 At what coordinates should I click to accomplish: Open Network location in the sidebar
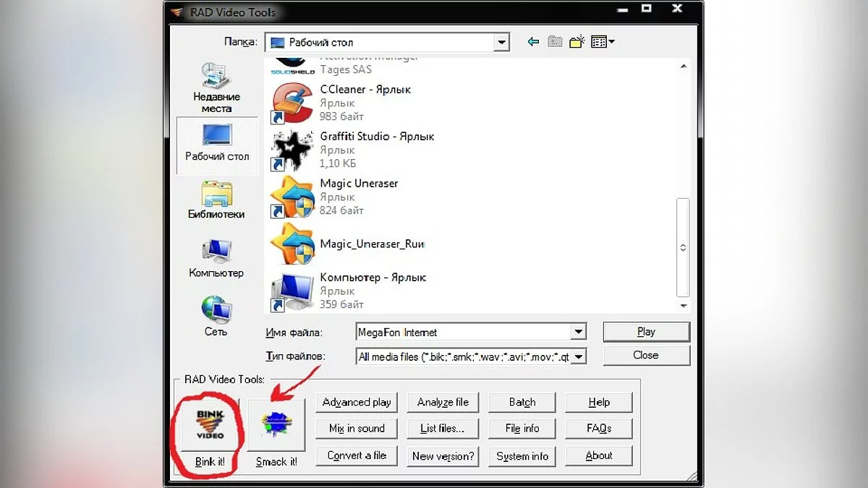tap(216, 317)
